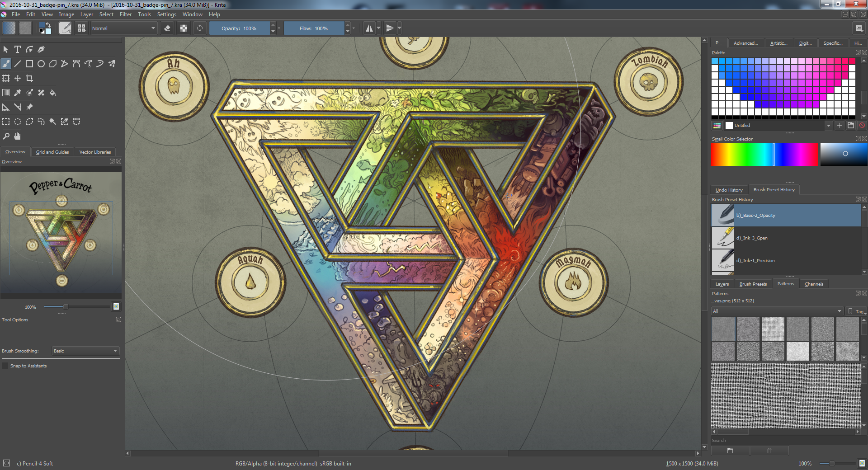Viewport: 868px width, 470px height.
Task: Enable Snap to Assistants checkbox
Action: tap(5, 366)
